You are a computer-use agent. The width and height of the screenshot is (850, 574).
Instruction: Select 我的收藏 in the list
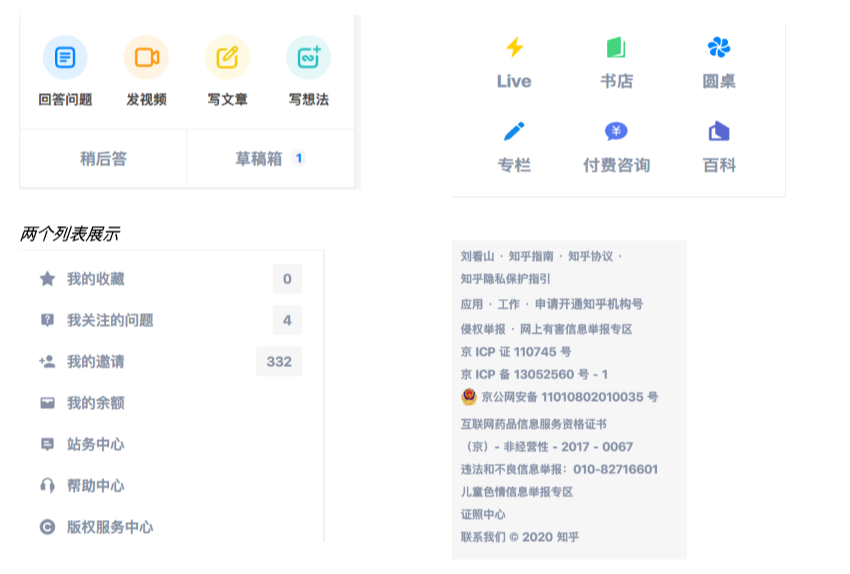[95, 279]
